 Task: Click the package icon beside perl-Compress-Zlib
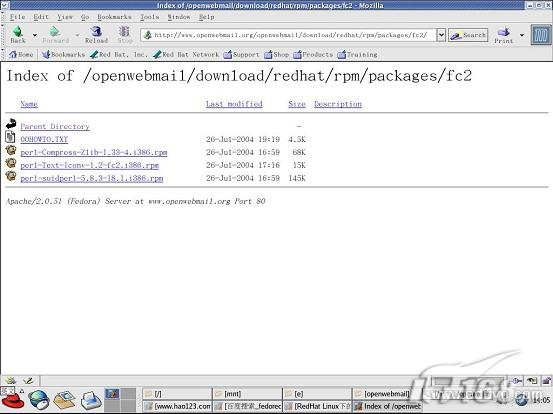point(11,150)
